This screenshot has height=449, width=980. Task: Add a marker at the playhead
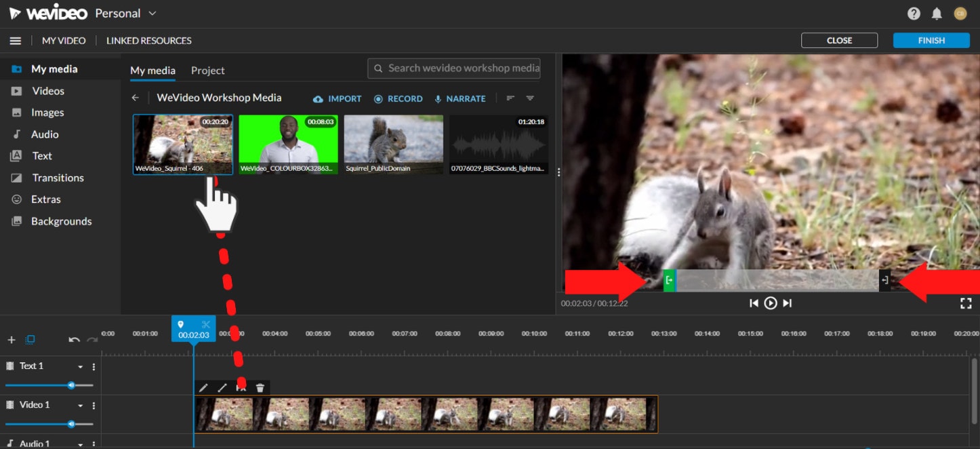(181, 325)
